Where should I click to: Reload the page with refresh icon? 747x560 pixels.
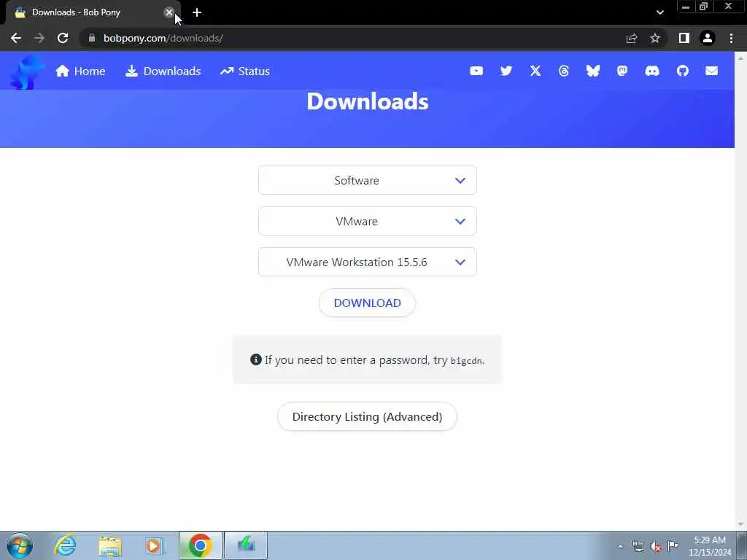point(63,38)
